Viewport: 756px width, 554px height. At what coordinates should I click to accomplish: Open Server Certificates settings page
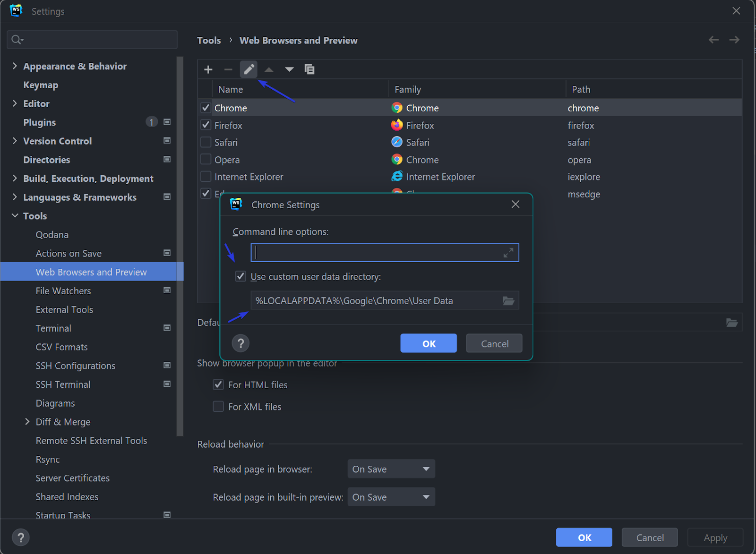coord(73,478)
